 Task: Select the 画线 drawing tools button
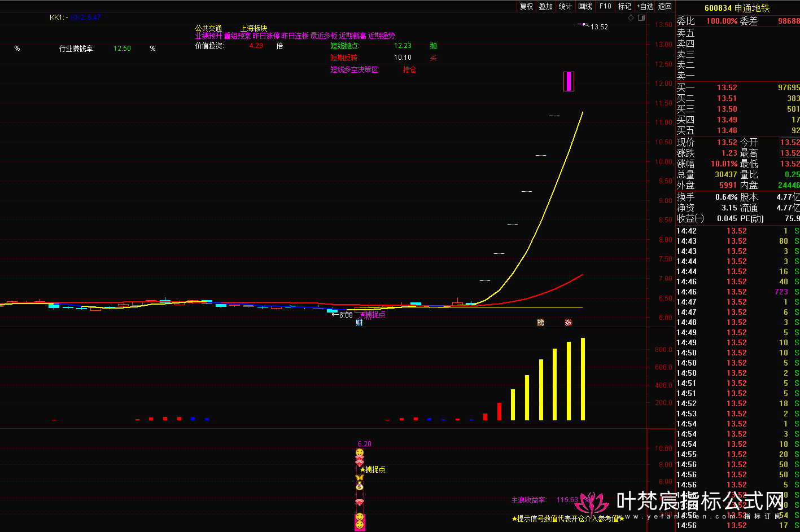tap(585, 6)
